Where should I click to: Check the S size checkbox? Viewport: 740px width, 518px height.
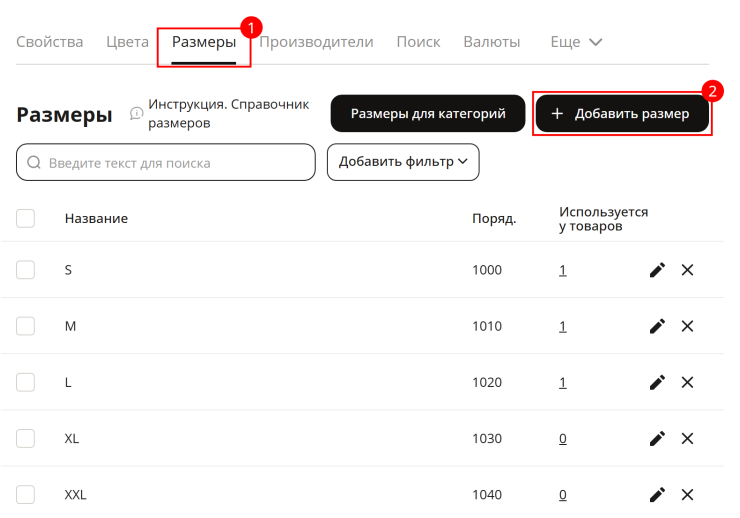click(25, 270)
